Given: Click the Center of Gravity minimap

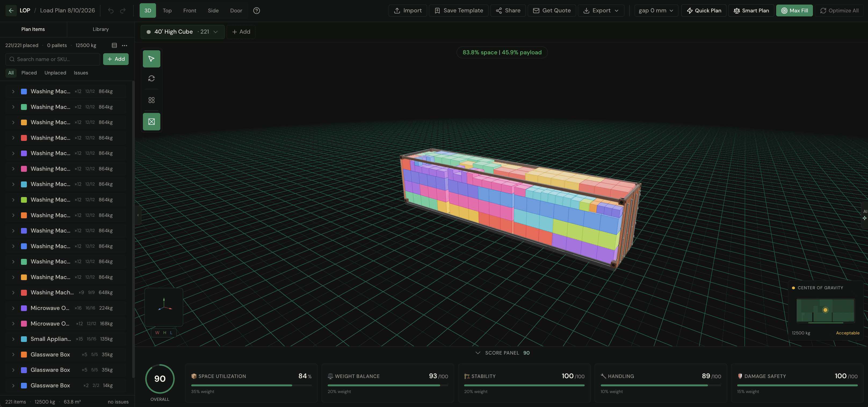Looking at the screenshot, I should (x=825, y=310).
